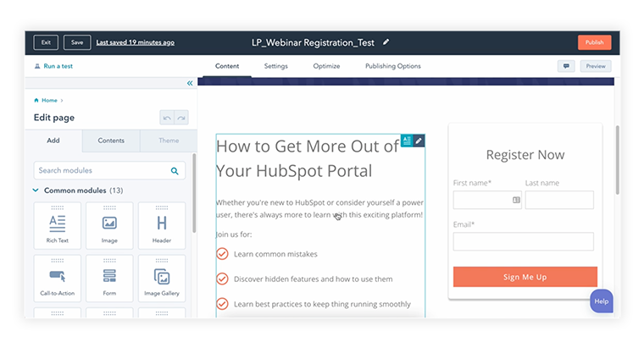Click the Search modules input field
644x348 pixels.
(x=109, y=170)
